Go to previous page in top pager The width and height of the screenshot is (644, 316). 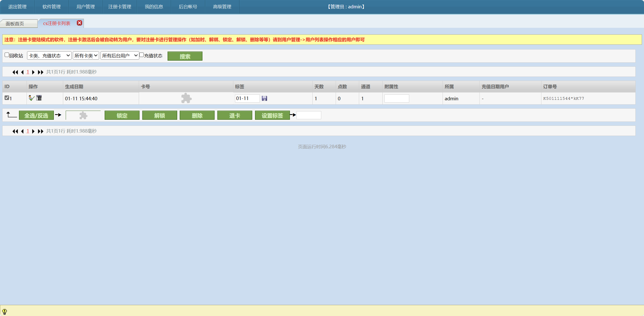click(x=22, y=72)
